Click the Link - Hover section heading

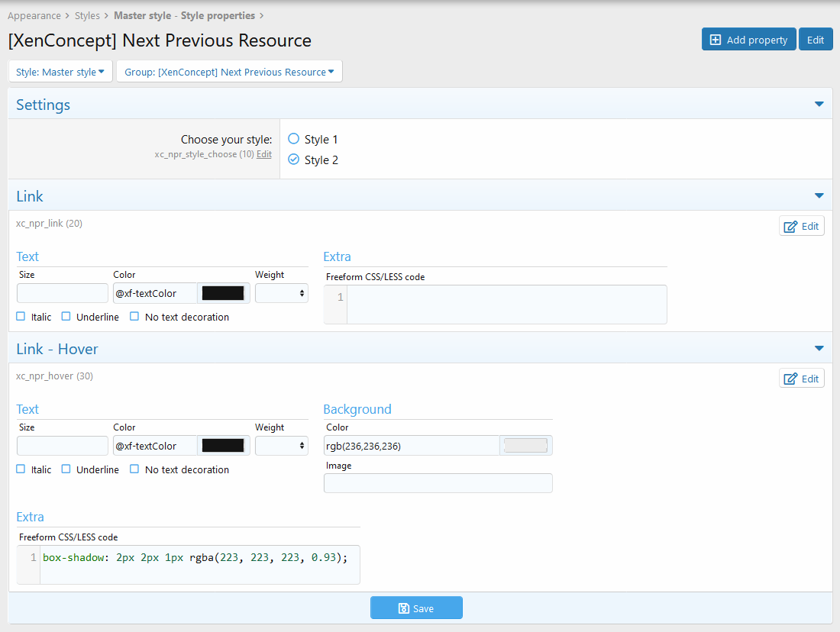tap(57, 350)
